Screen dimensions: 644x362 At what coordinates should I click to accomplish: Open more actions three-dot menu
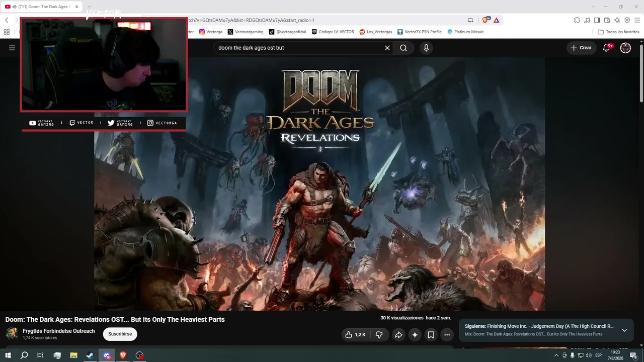447,335
